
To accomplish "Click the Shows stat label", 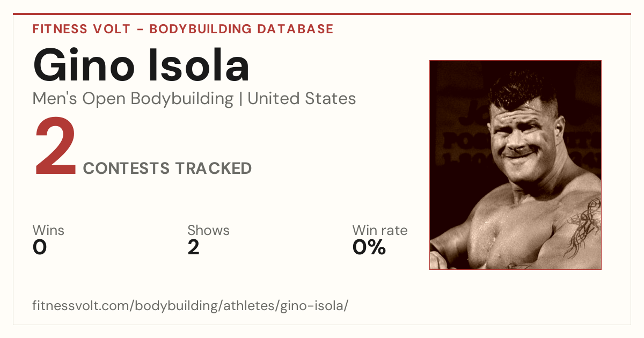I will point(208,231).
